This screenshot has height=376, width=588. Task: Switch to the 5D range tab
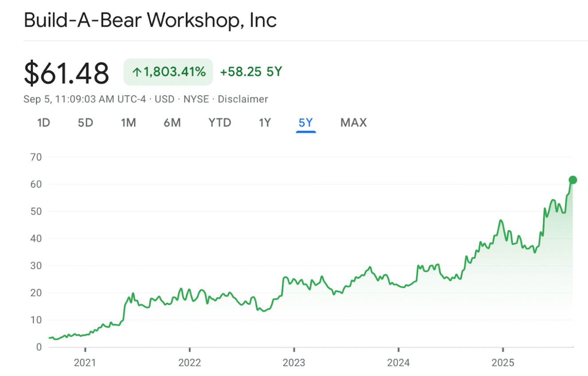pos(86,122)
